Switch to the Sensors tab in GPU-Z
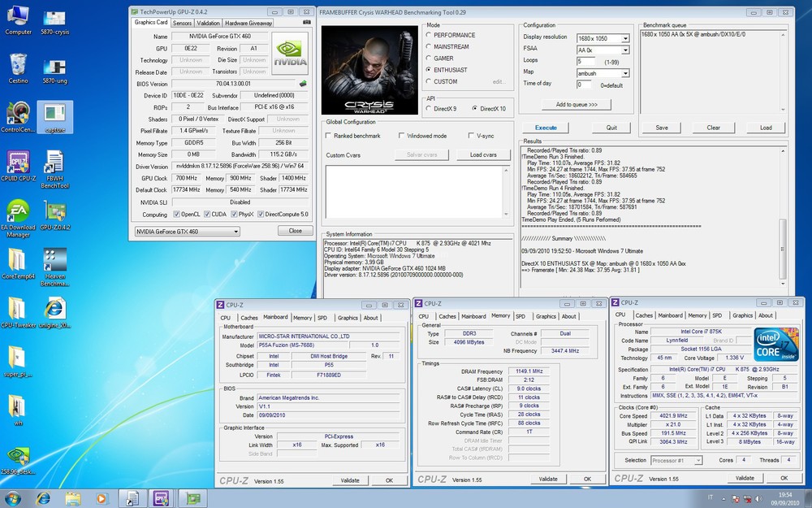812x508 pixels. 182,23
